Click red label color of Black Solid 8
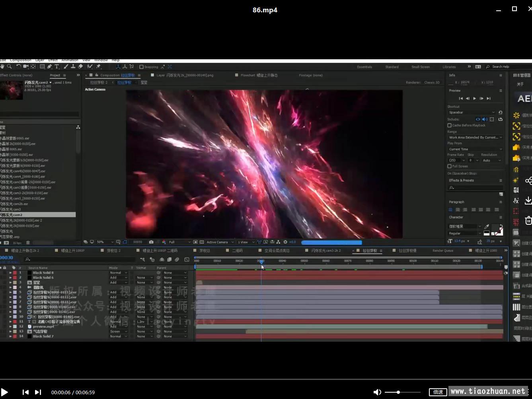 point(15,273)
